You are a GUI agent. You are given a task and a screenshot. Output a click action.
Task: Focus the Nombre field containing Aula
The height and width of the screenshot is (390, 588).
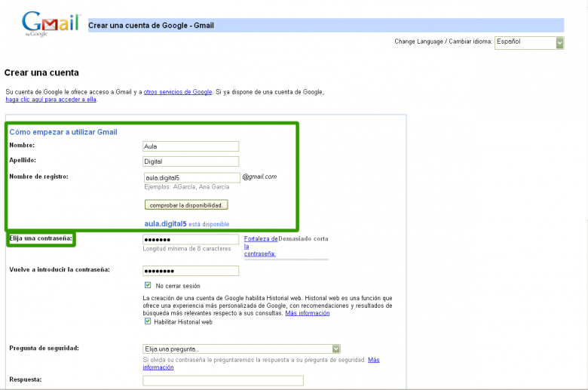point(191,146)
